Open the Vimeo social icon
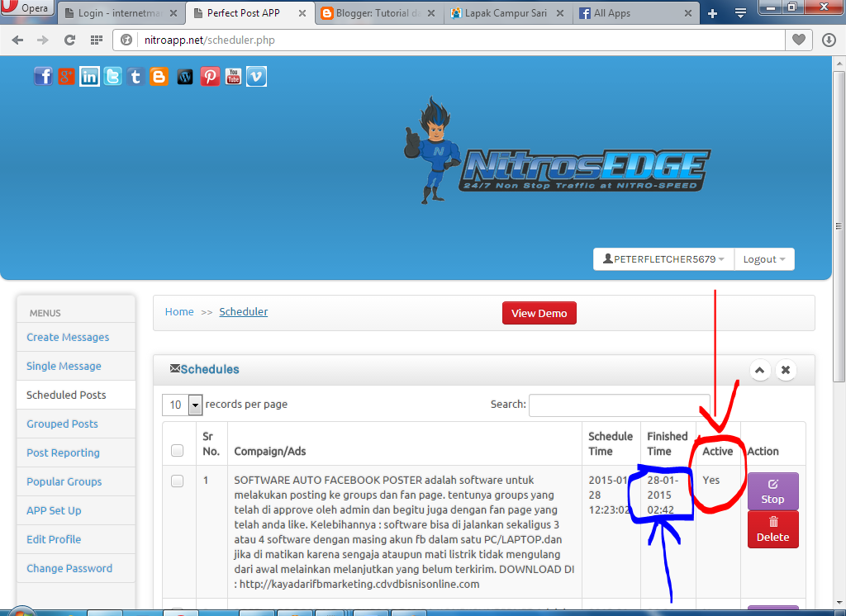This screenshot has width=846, height=616. [x=256, y=77]
